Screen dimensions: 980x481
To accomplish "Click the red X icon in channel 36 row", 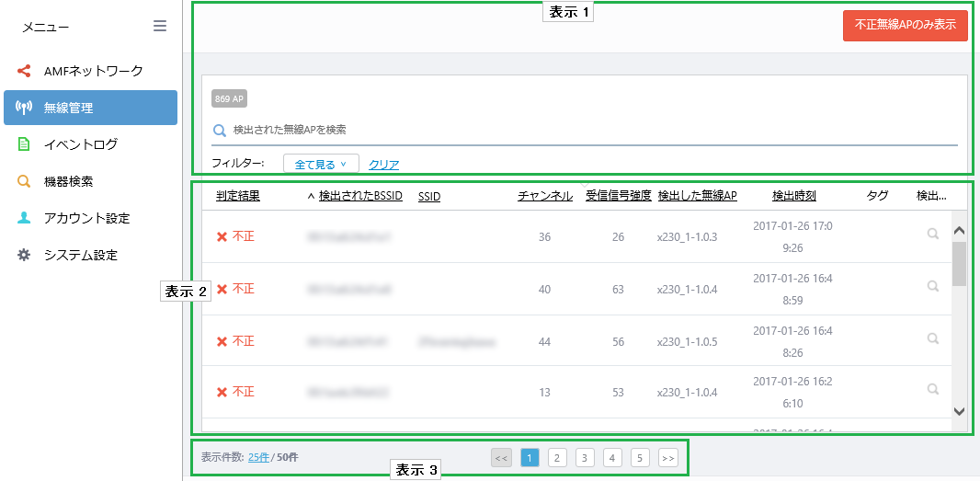I will click(x=222, y=237).
